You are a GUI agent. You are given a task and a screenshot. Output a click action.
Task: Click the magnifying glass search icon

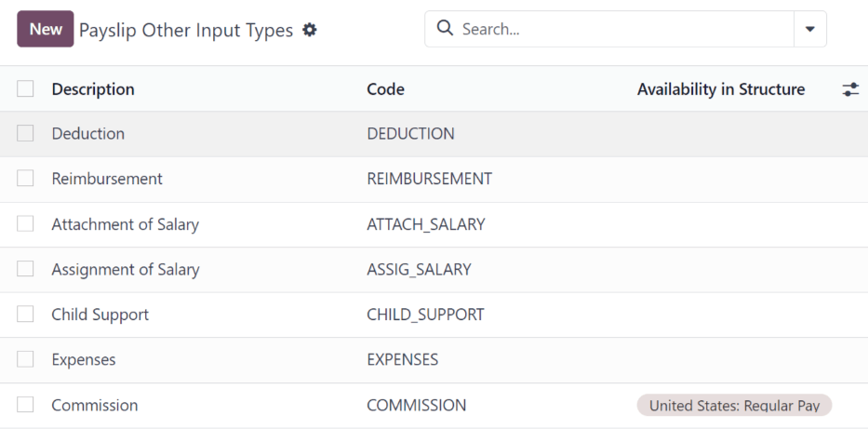tap(445, 29)
